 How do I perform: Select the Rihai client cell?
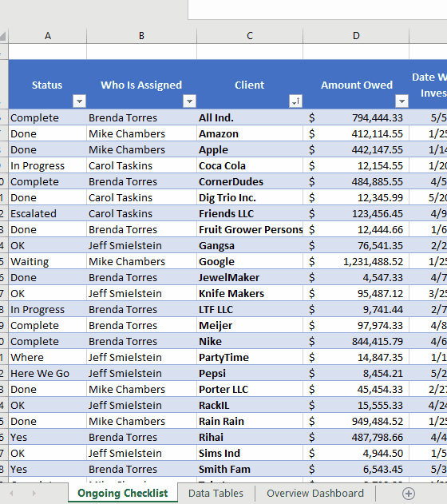250,437
